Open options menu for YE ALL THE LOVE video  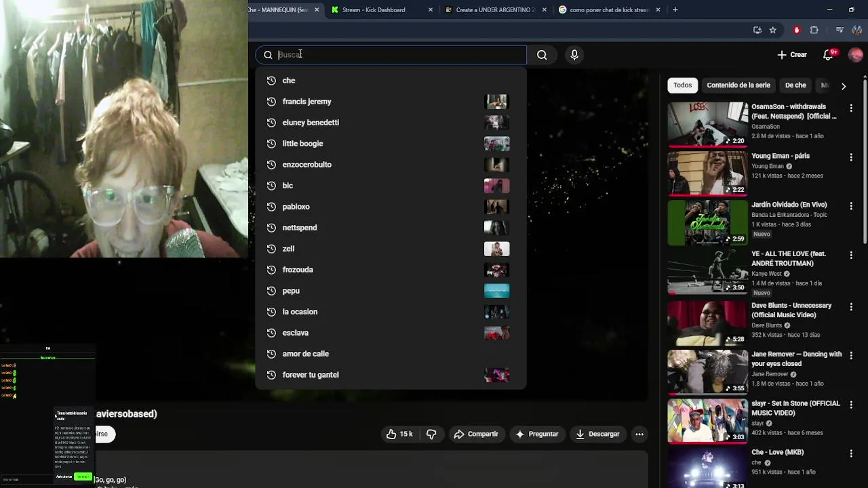851,256
